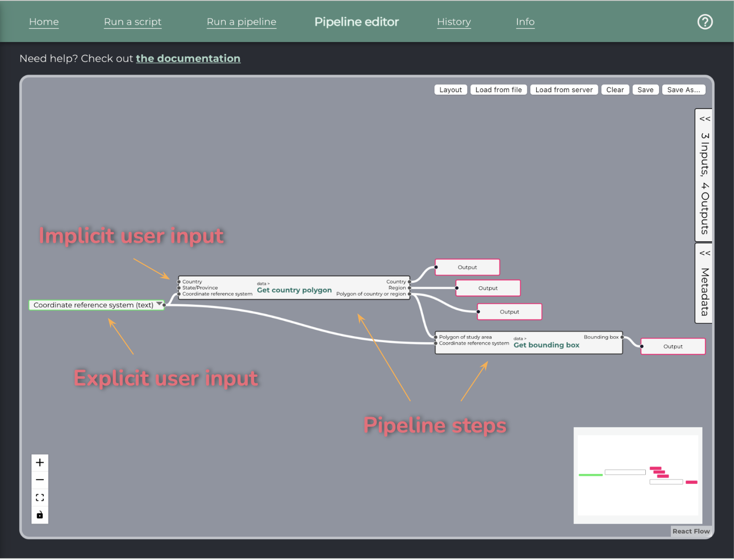Click the Save As... button
This screenshot has height=560, width=734.
pyautogui.click(x=683, y=90)
